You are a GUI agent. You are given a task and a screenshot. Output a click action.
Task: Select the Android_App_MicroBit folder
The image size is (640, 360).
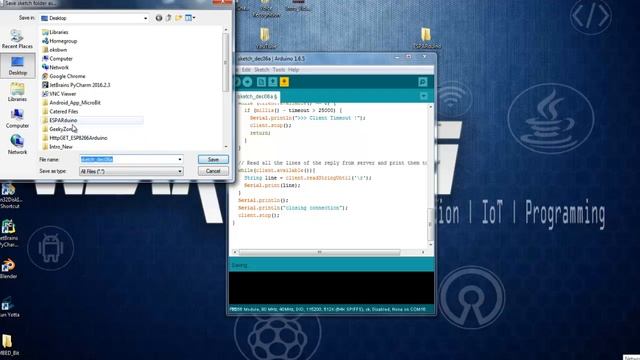[71, 103]
